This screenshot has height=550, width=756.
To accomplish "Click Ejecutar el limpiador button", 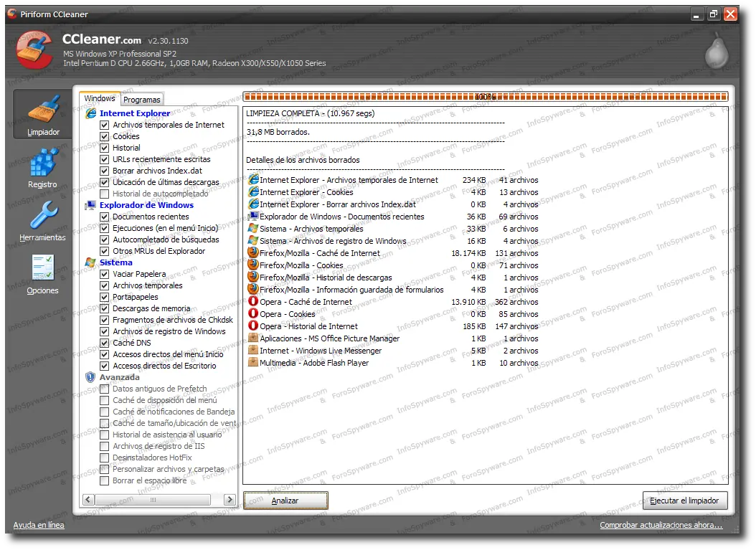I will tap(685, 501).
